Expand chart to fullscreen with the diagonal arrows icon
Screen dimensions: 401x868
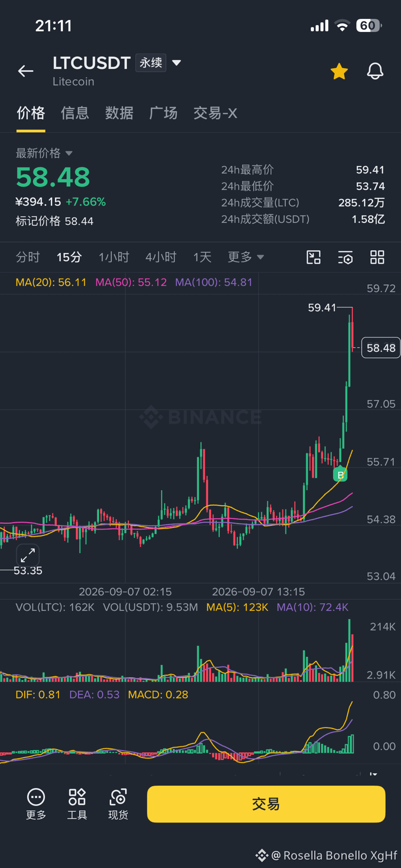[x=28, y=555]
